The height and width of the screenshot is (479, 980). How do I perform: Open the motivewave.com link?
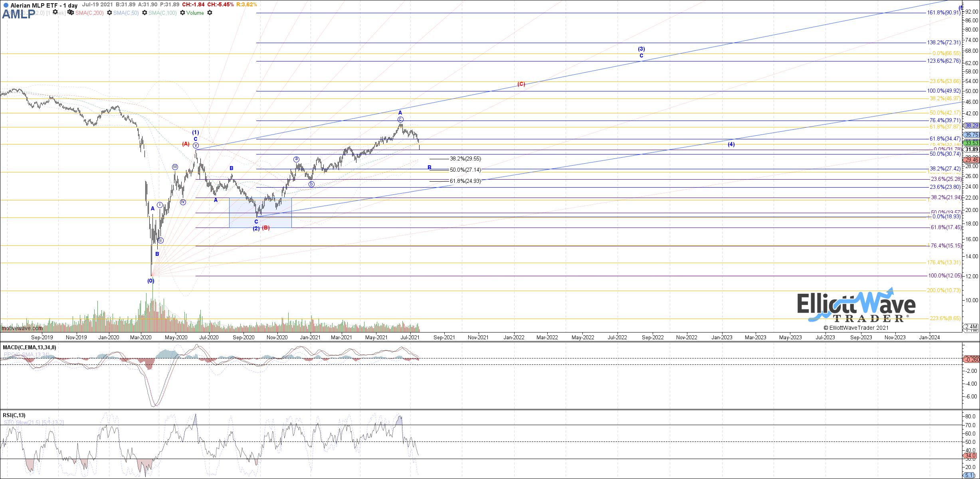coord(22,328)
